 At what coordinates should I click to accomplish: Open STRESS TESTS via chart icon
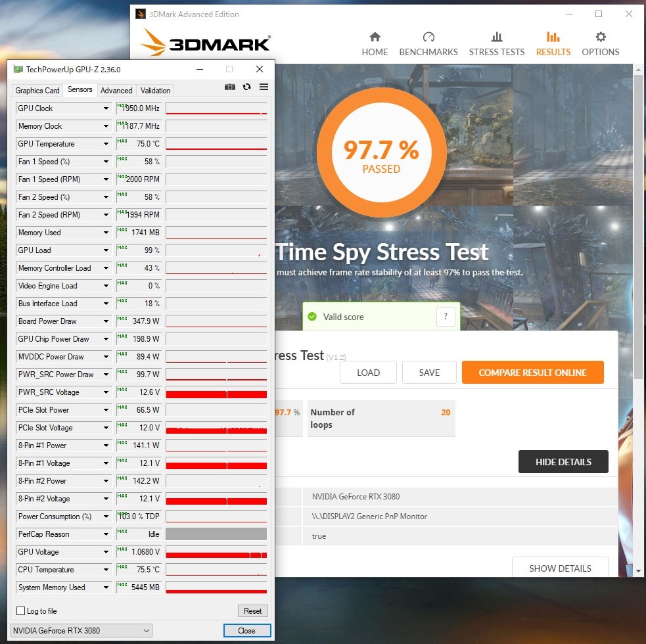pyautogui.click(x=497, y=37)
